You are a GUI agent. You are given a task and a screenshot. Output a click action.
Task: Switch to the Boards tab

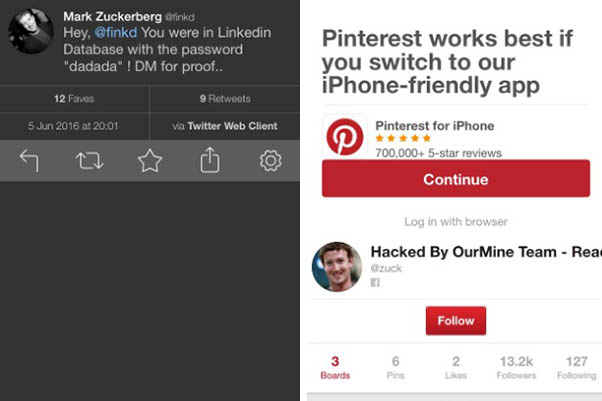tap(335, 367)
